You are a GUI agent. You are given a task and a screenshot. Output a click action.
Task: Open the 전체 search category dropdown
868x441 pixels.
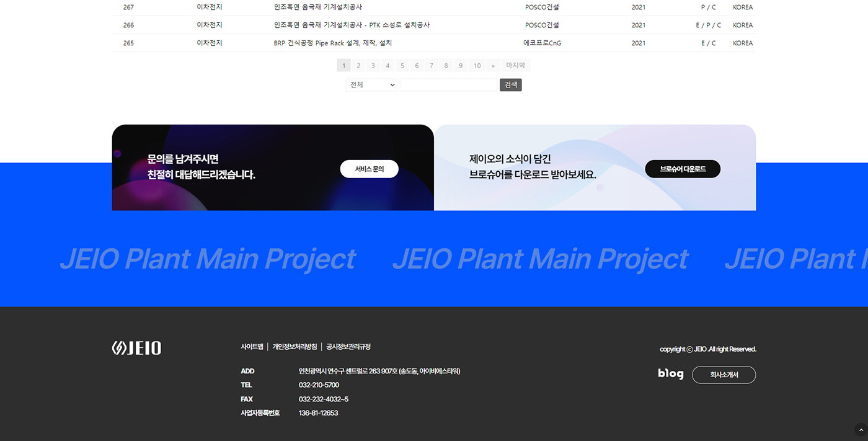click(371, 85)
